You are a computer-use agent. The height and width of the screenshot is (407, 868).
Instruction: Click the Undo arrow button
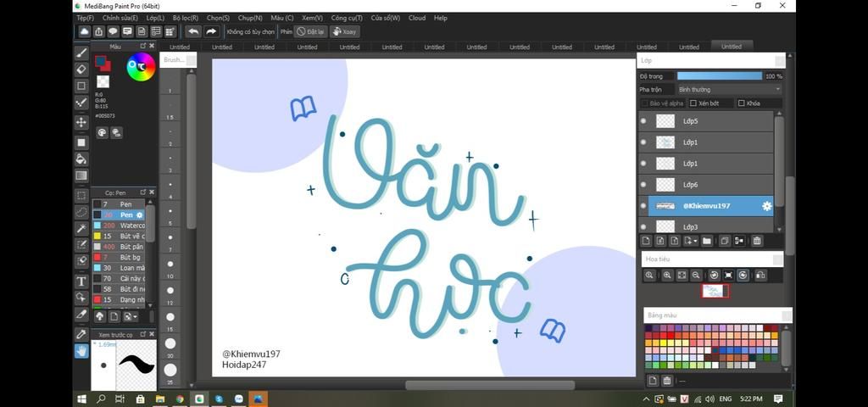click(192, 31)
